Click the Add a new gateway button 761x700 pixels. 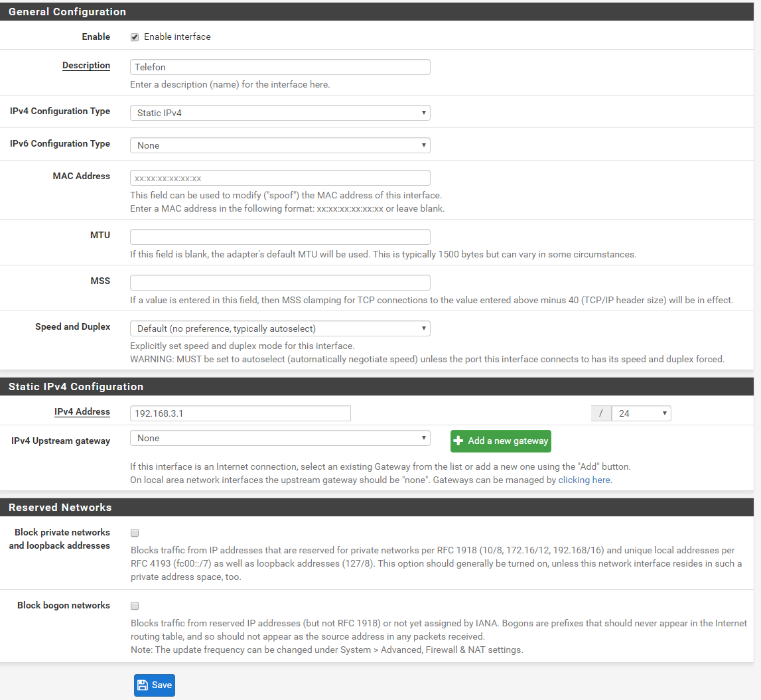500,441
